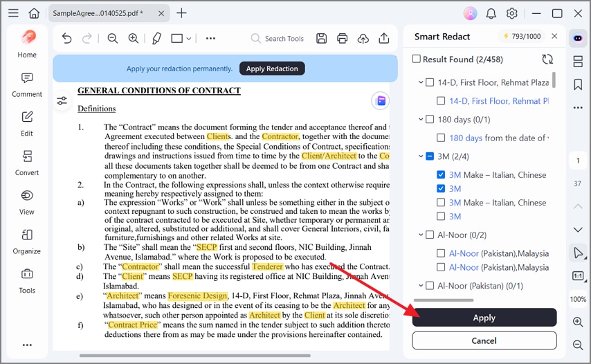Viewport: 591px width, 364px height.
Task: Zoom out using right sidebar magnifier
Action: tap(578, 345)
